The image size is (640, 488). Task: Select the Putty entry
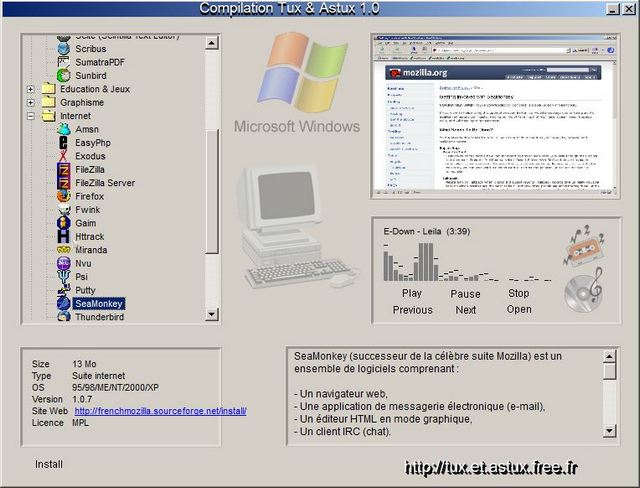pyautogui.click(x=85, y=290)
